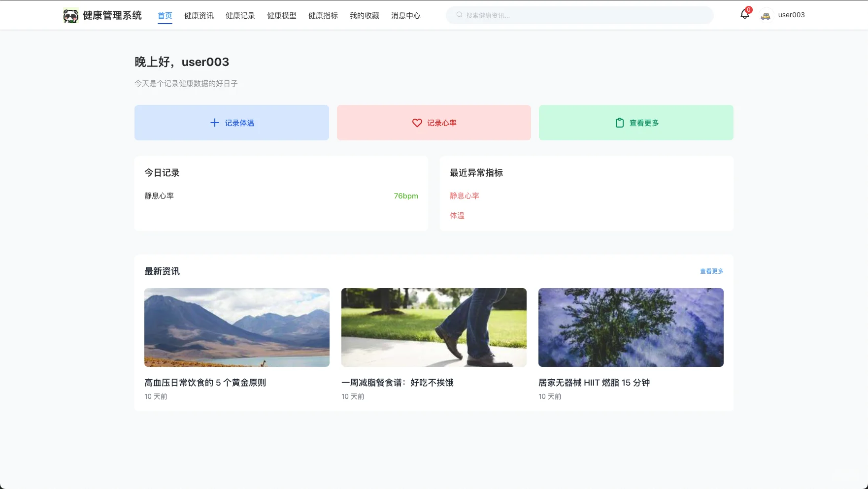Go to 我的收藏 favorites
Image resolution: width=868 pixels, height=489 pixels.
pos(364,15)
